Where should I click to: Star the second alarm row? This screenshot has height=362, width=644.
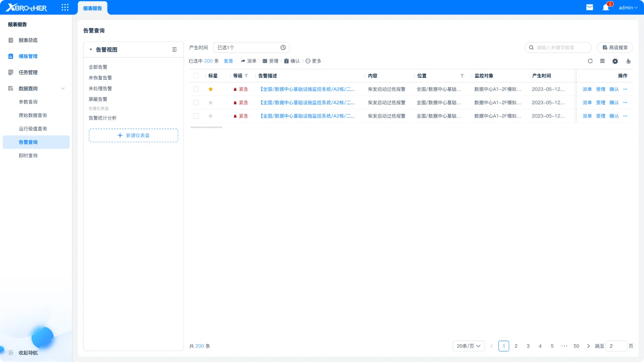[211, 103]
